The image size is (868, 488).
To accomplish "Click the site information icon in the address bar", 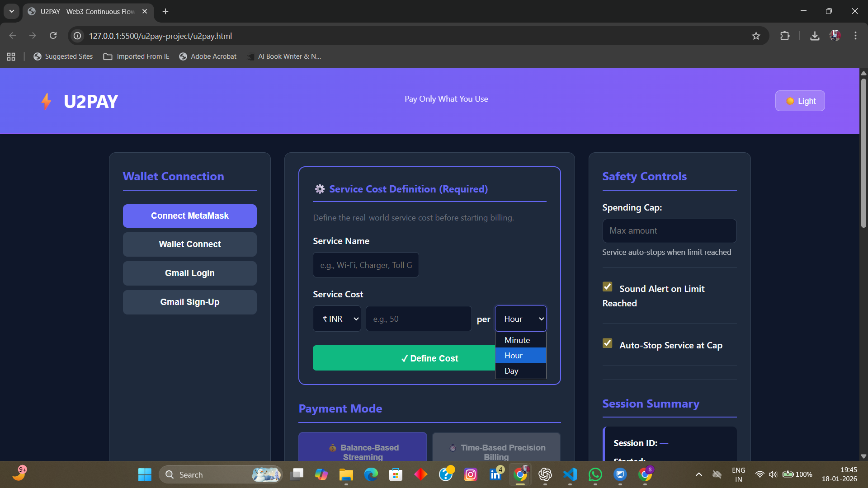I will pyautogui.click(x=78, y=36).
